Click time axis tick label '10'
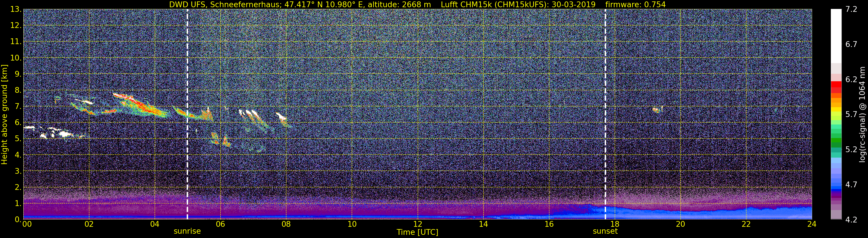868x238 pixels. click(352, 224)
